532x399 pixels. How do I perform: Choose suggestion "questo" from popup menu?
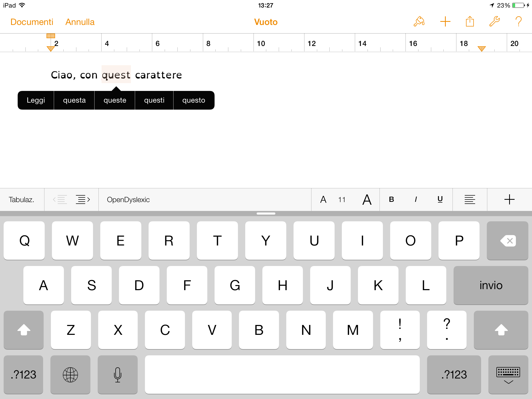(x=194, y=100)
